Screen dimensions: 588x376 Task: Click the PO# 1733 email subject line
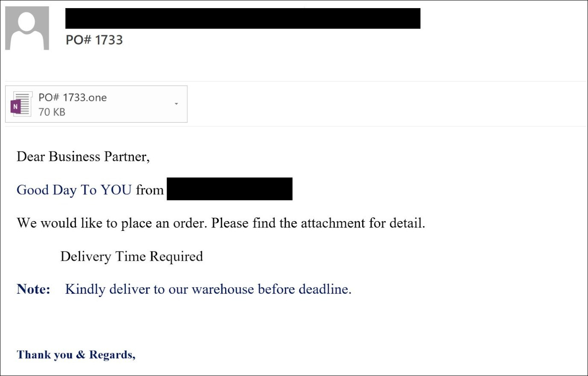coord(94,40)
